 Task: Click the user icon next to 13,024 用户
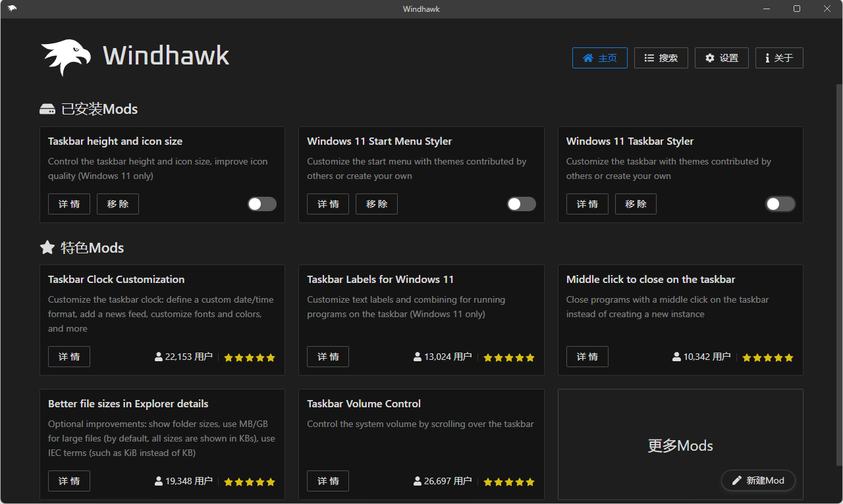[418, 357]
